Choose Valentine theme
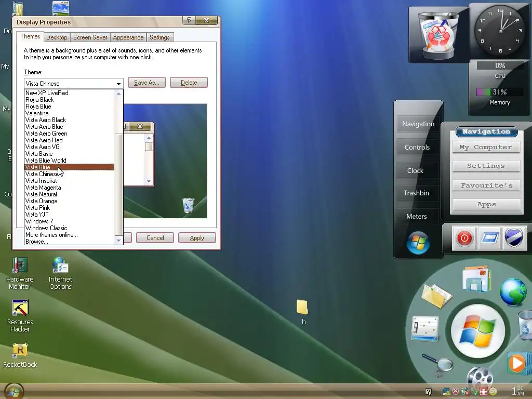This screenshot has width=532, height=399. (x=70, y=113)
